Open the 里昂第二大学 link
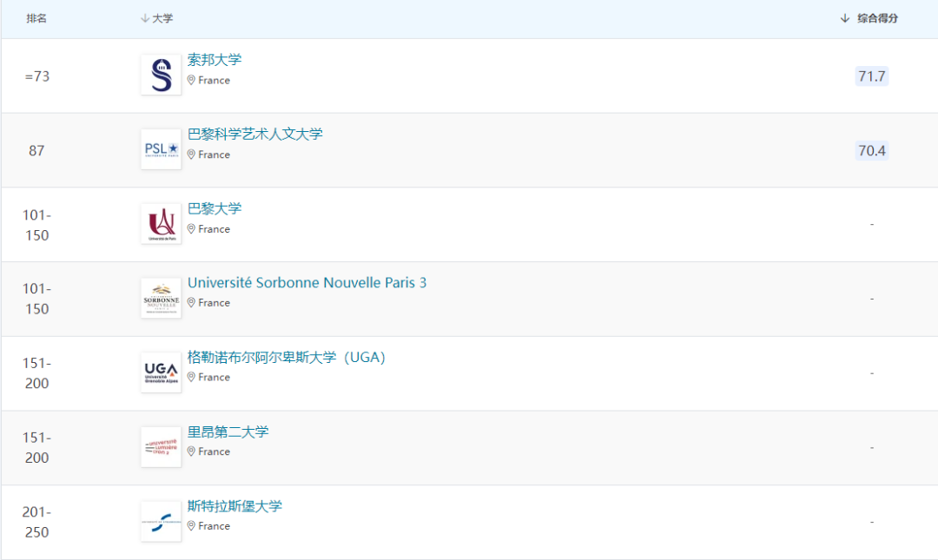 (228, 432)
